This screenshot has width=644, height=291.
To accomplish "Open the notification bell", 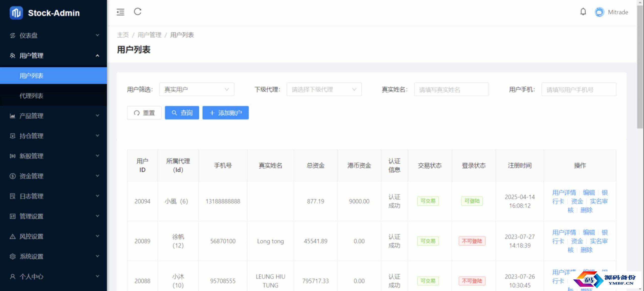I will coord(583,12).
